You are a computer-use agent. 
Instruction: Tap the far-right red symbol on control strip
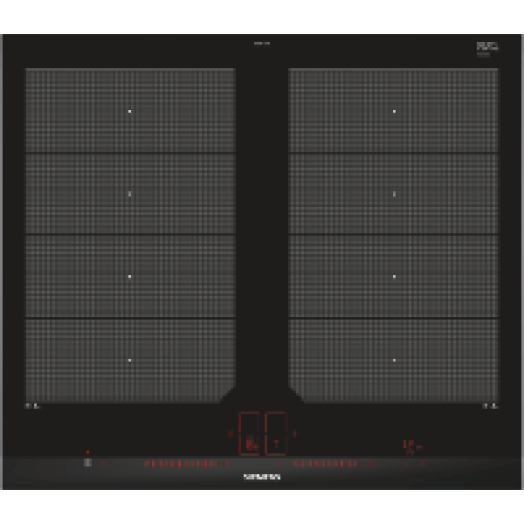pyautogui.click(x=422, y=464)
